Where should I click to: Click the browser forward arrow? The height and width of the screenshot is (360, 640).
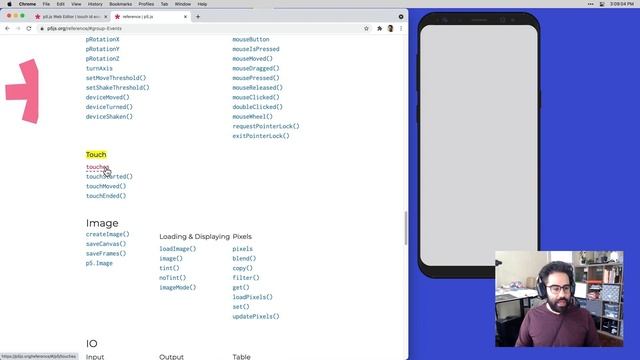(x=18, y=29)
